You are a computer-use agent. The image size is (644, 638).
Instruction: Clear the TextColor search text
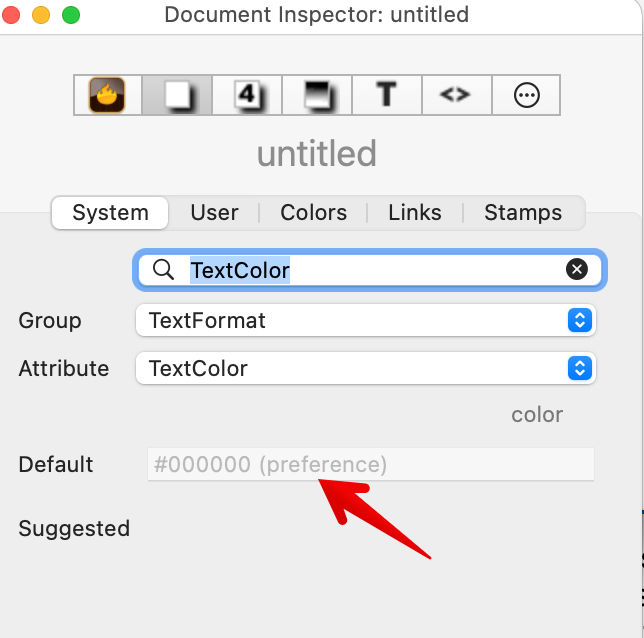pos(577,269)
